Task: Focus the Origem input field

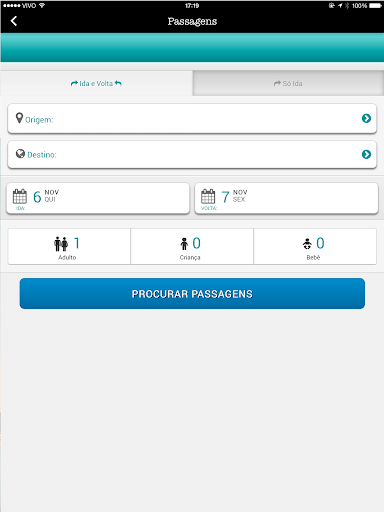Action: click(x=192, y=119)
